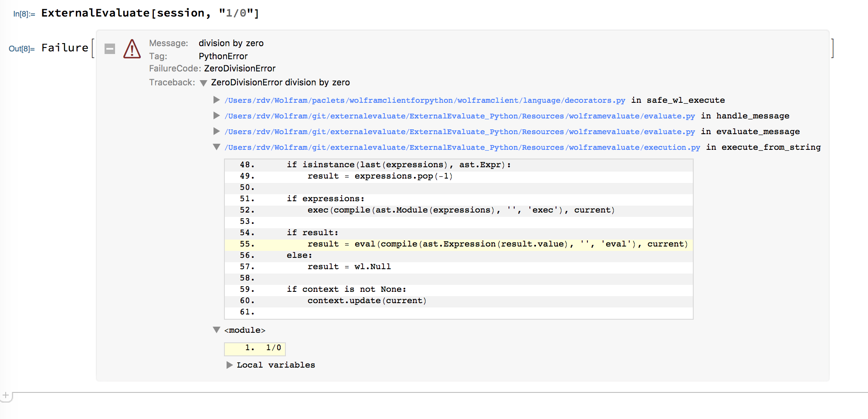Click the In[8]:= cell label

pyautogui.click(x=24, y=14)
